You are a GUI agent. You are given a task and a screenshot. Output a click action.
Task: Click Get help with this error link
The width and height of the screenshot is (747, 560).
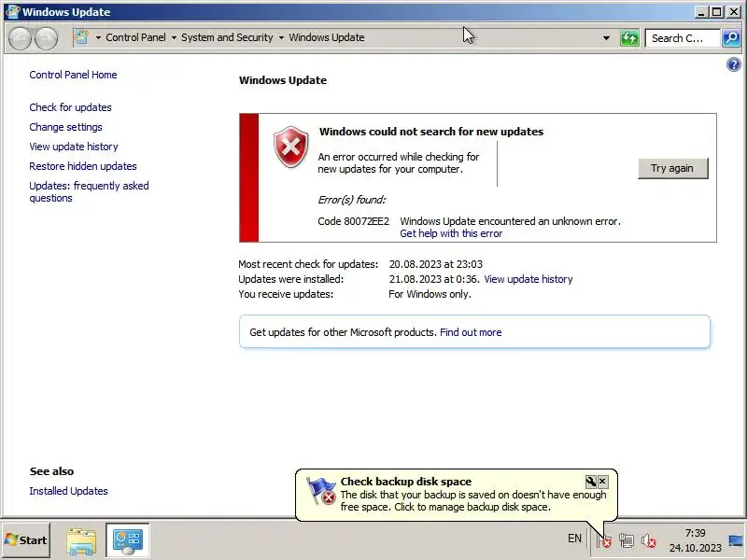click(451, 233)
